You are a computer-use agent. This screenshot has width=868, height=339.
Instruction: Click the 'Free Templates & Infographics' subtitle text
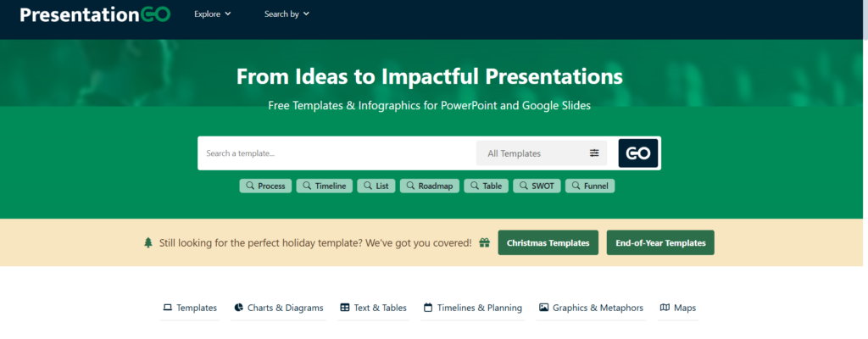coord(430,105)
